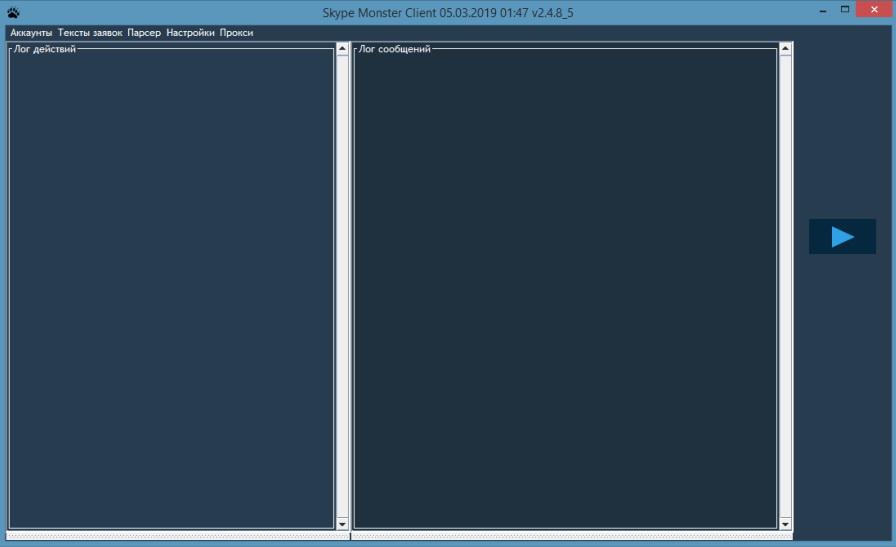
Task: Open the Тексты заявок menu
Action: (90, 33)
